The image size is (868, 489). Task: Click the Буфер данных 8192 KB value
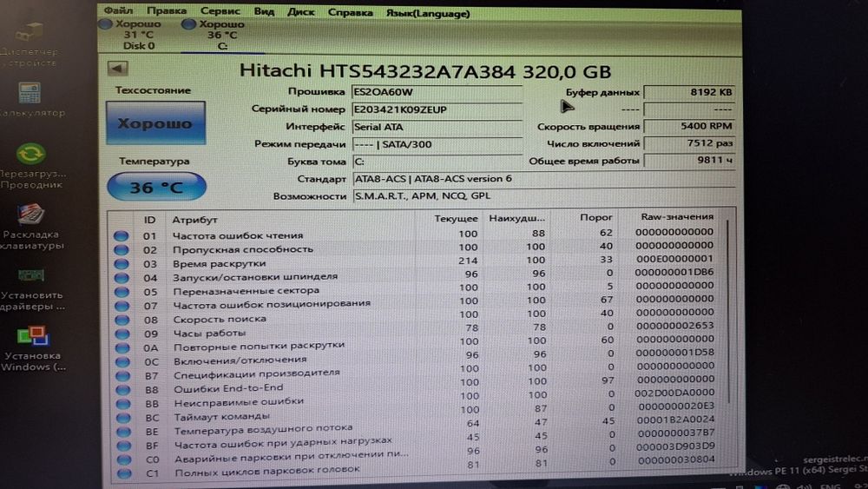[x=690, y=92]
